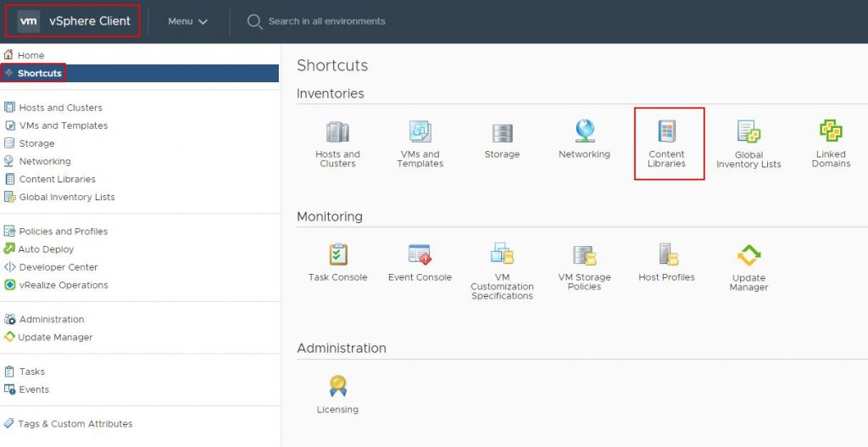The image size is (868, 447).
Task: Go to Home in sidebar
Action: point(31,55)
